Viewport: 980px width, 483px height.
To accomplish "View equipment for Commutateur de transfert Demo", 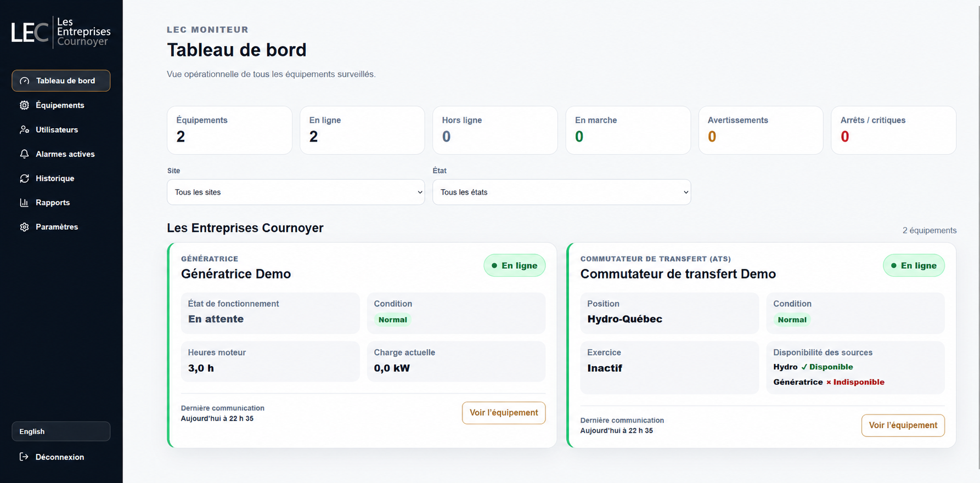I will click(903, 425).
